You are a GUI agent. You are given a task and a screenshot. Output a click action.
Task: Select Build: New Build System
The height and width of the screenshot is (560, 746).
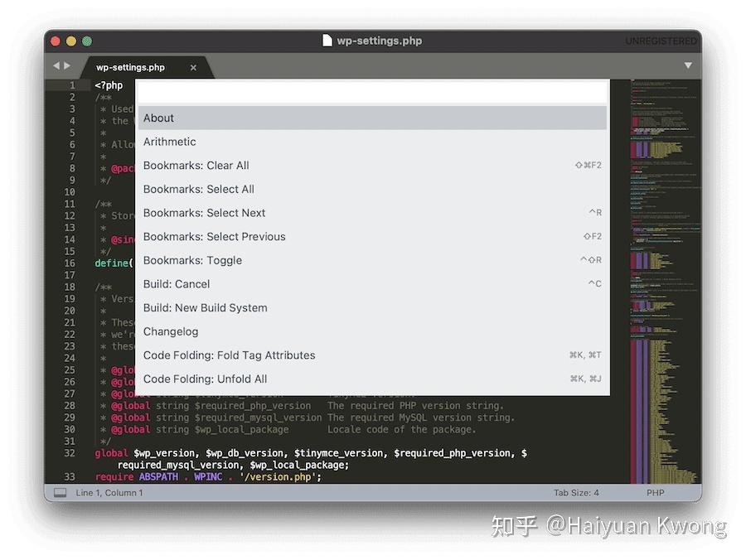tap(371, 307)
